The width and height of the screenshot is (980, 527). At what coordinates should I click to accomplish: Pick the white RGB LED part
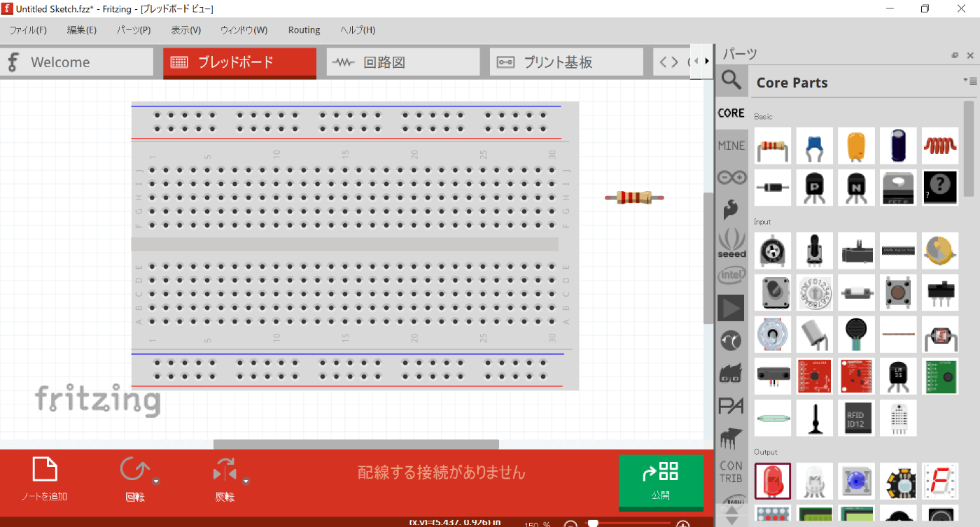815,481
